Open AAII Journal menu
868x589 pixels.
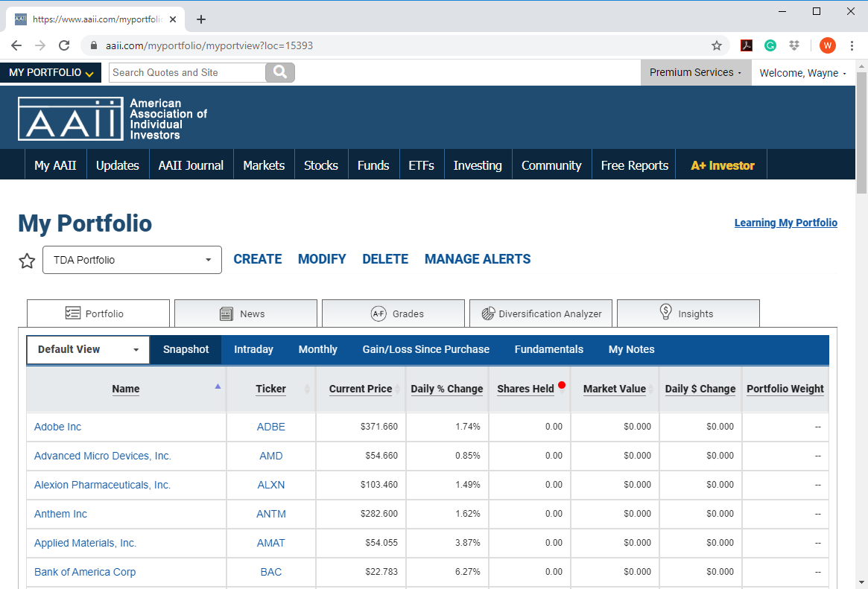(191, 165)
